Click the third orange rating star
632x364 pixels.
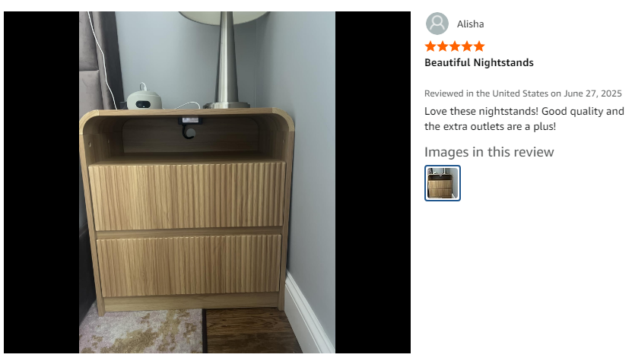(455, 46)
